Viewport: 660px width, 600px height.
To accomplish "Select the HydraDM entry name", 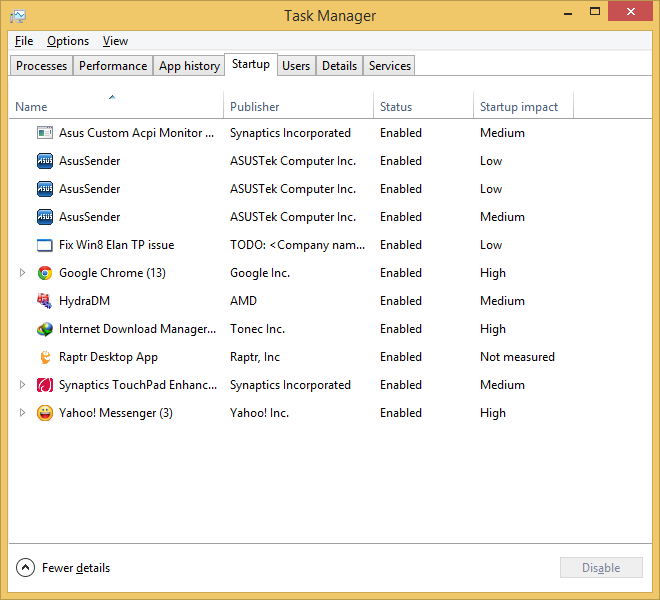I will click(x=84, y=301).
